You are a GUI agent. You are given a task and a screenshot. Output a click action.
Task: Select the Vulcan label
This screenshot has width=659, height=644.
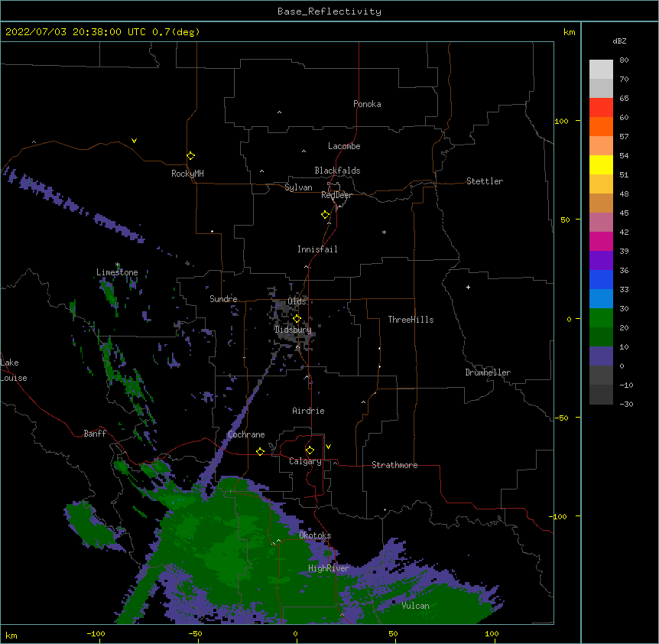coord(415,606)
